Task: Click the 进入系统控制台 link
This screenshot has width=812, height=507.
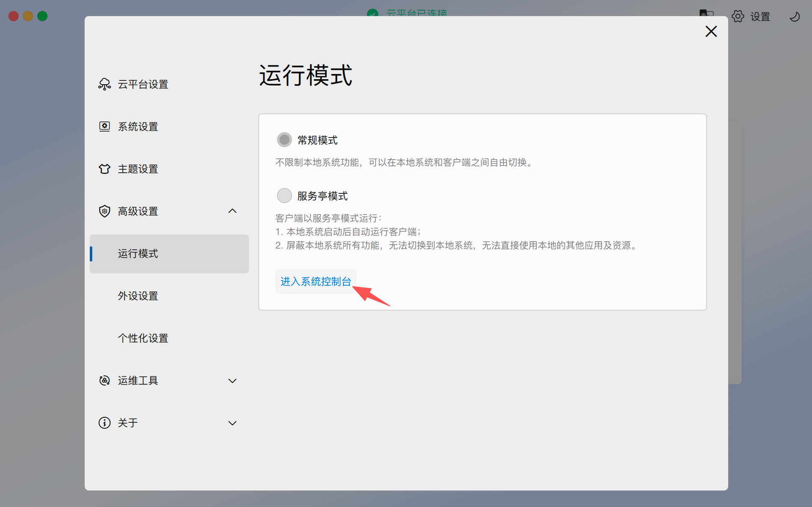Action: (315, 281)
